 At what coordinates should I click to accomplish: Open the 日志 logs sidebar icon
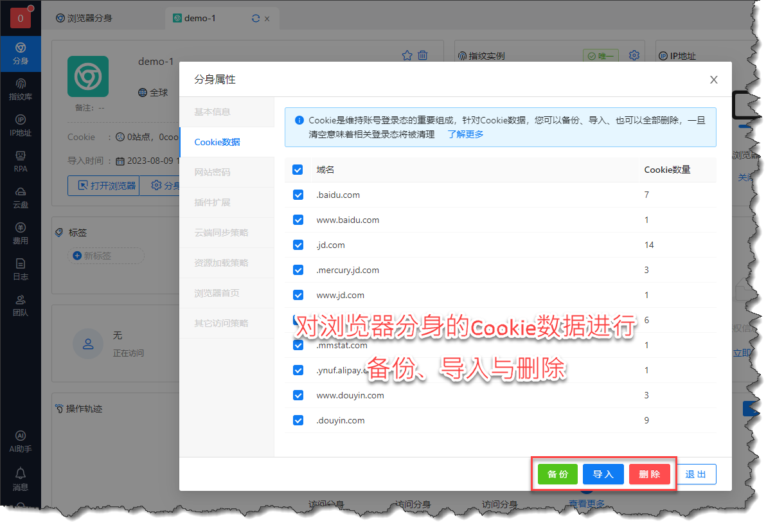coord(21,269)
